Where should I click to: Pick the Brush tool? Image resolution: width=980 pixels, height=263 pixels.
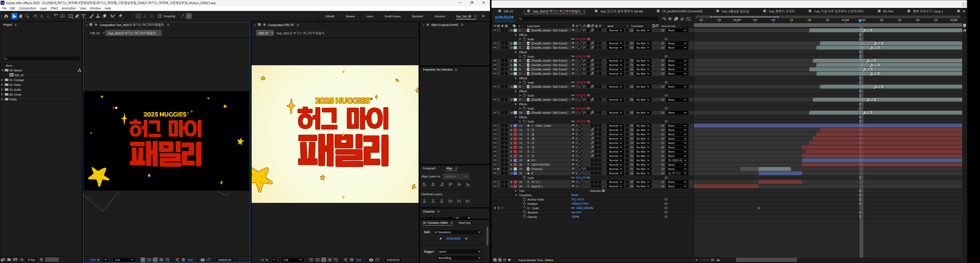coord(92,16)
